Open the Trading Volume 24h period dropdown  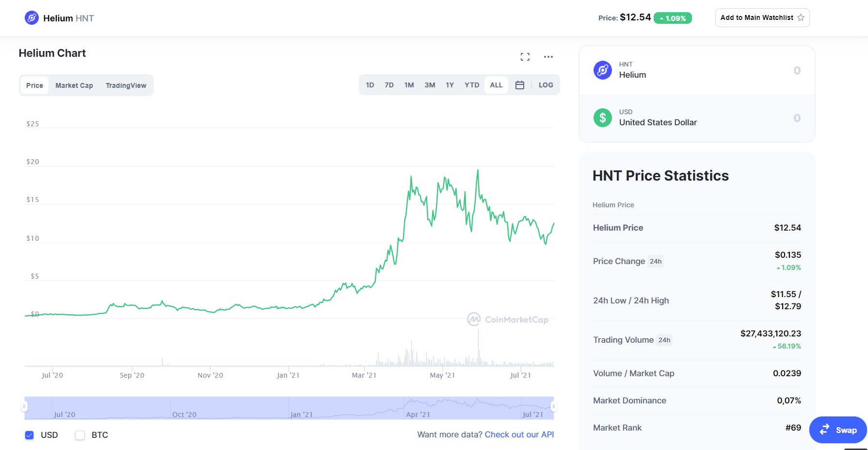click(x=664, y=340)
